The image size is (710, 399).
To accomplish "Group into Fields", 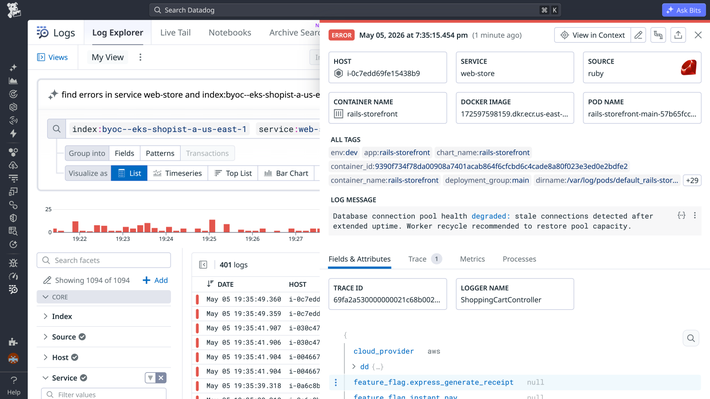I will coord(124,153).
